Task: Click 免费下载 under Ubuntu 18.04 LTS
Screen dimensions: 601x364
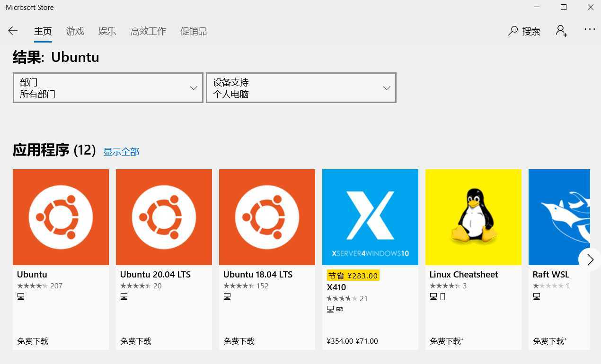Action: click(x=239, y=341)
